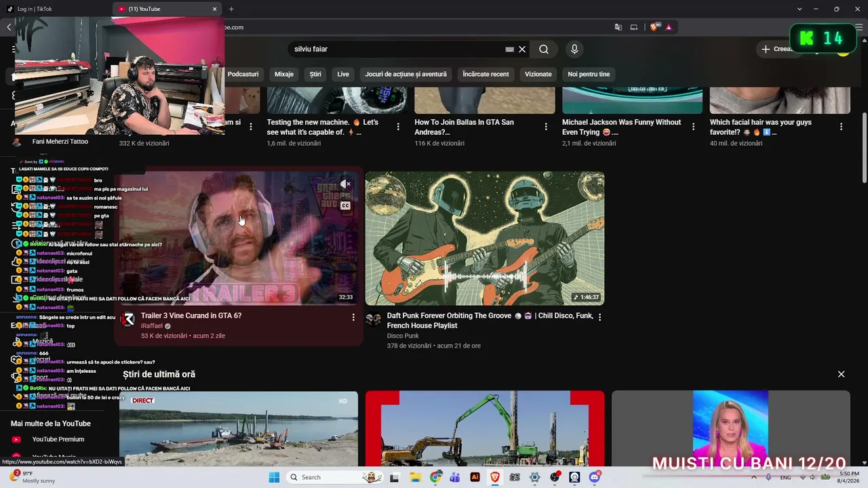Click the magnifier search button beside search box
Image resolution: width=868 pixels, height=488 pixels.
[x=544, y=49]
